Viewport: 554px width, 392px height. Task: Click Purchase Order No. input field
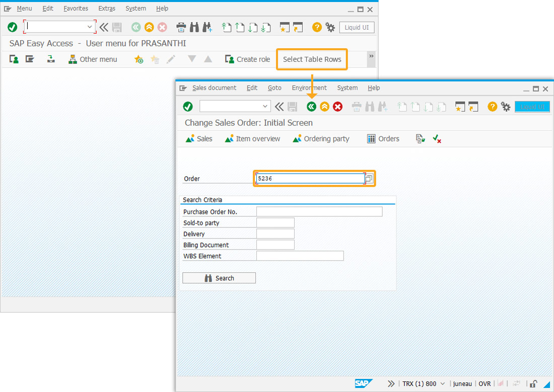(319, 211)
